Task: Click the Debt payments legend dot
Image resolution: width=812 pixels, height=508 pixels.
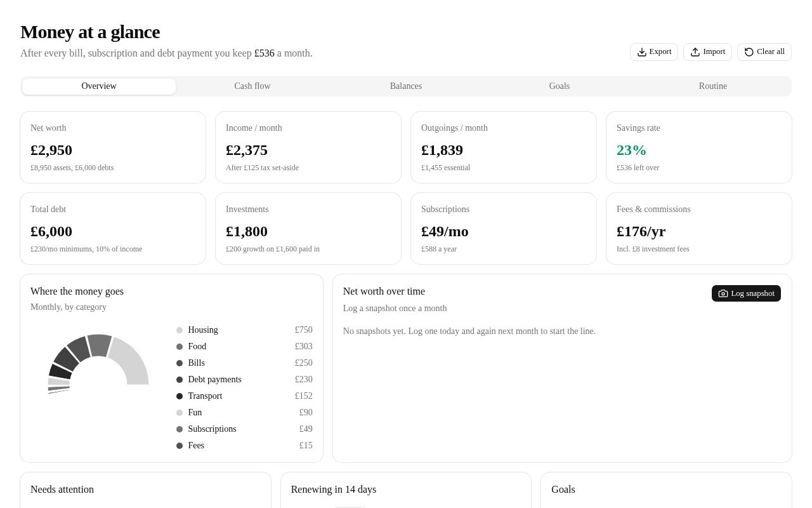Action: pyautogui.click(x=180, y=380)
